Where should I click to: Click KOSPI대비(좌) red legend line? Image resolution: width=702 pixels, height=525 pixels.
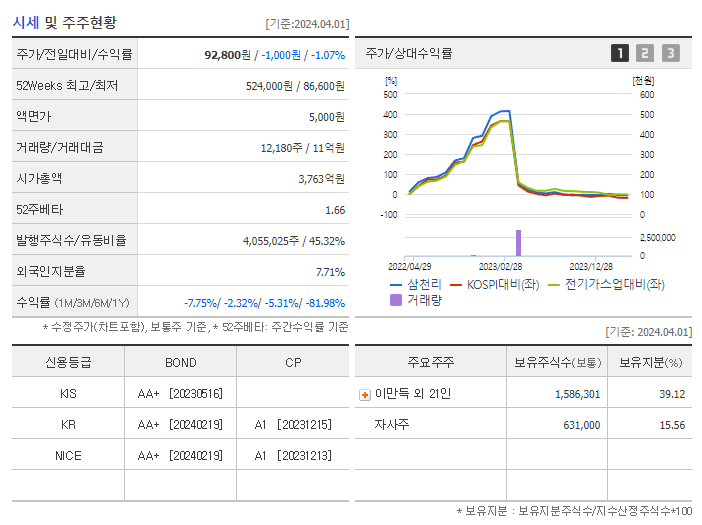tap(456, 285)
